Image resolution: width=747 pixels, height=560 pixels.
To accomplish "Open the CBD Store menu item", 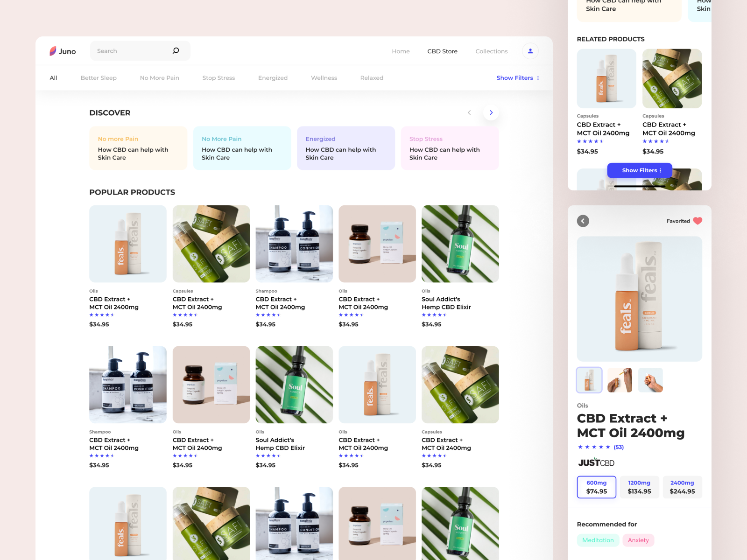I will [x=442, y=51].
